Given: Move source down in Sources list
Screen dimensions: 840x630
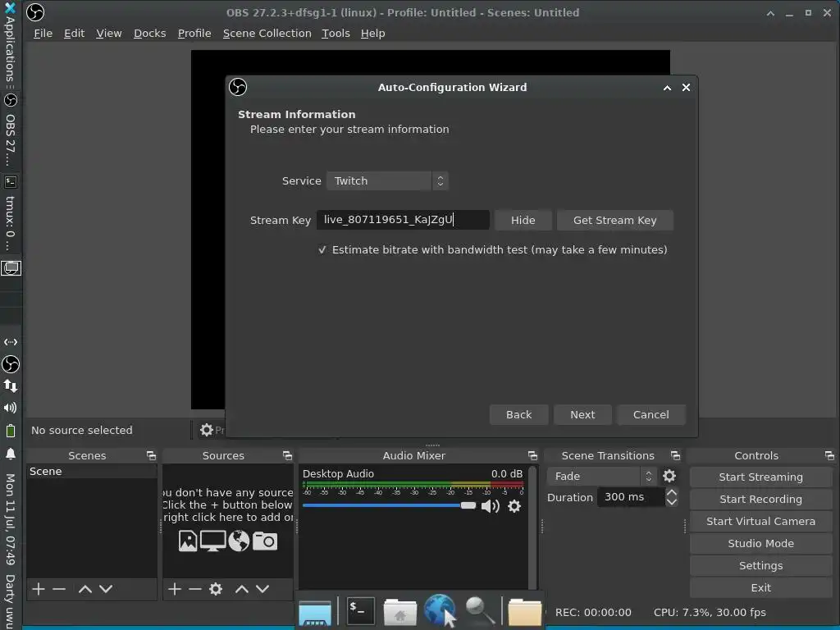Looking at the screenshot, I should pos(262,589).
